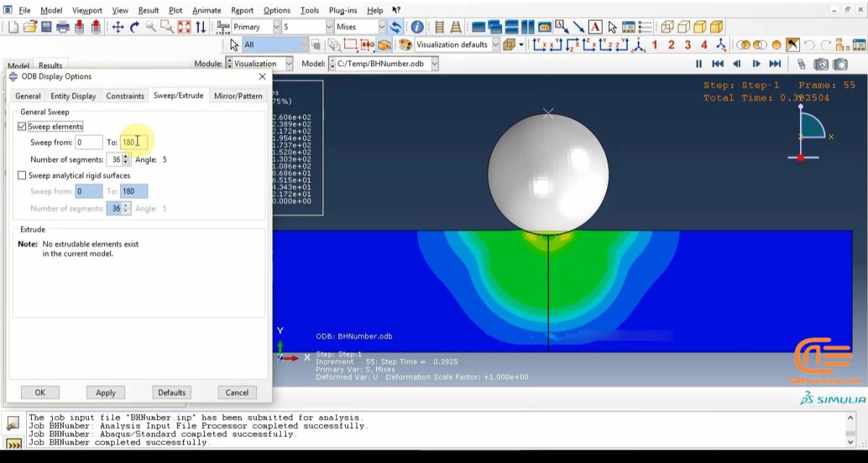Viewport: 868px width, 463px height.
Task: Increase Number of segments with the stepper
Action: (126, 156)
